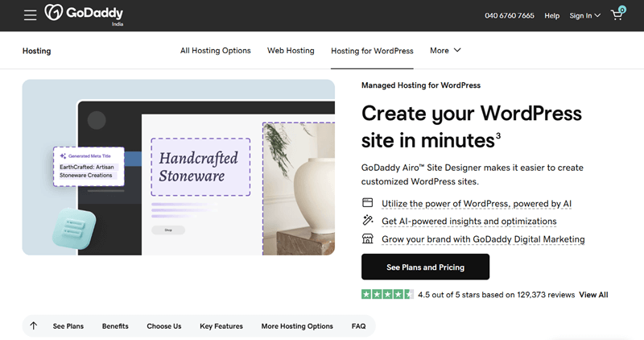This screenshot has height=340, width=644.
Task: Open the shopping cart
Action: [x=617, y=14]
